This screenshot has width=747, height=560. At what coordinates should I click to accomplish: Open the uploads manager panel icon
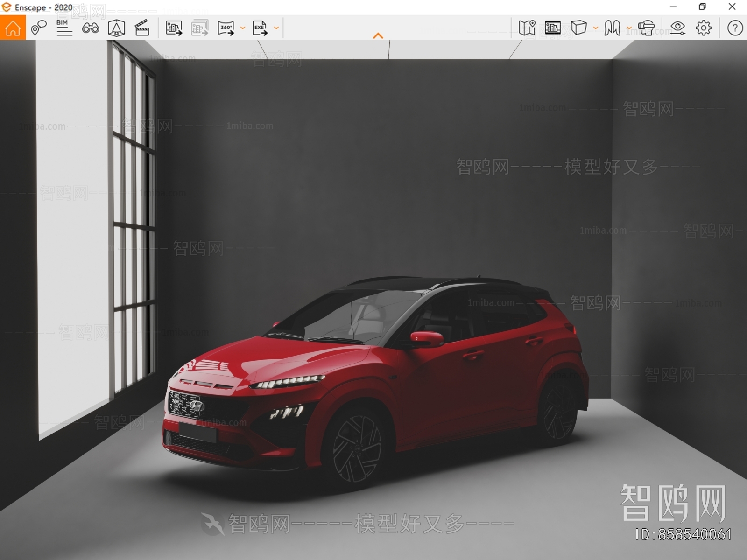[553, 28]
